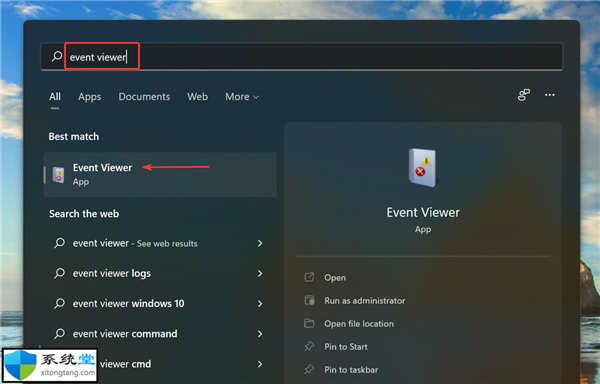The width and height of the screenshot is (600, 384).
Task: Click the Event Viewer icon in best match
Action: tap(59, 175)
